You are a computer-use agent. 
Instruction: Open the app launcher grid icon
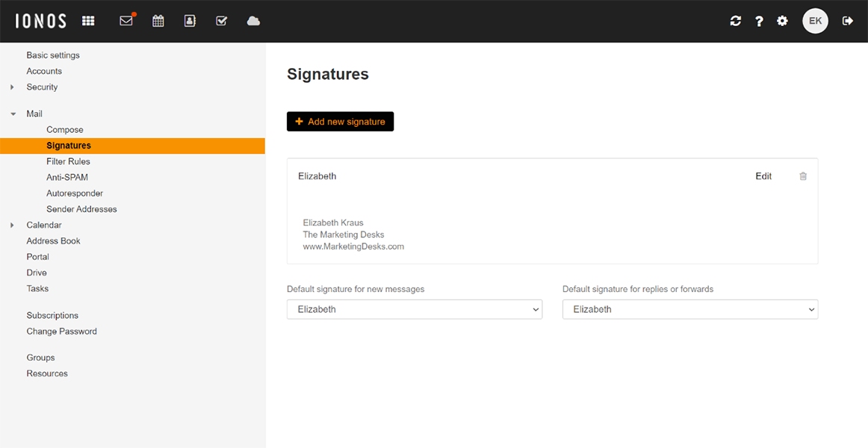[88, 21]
